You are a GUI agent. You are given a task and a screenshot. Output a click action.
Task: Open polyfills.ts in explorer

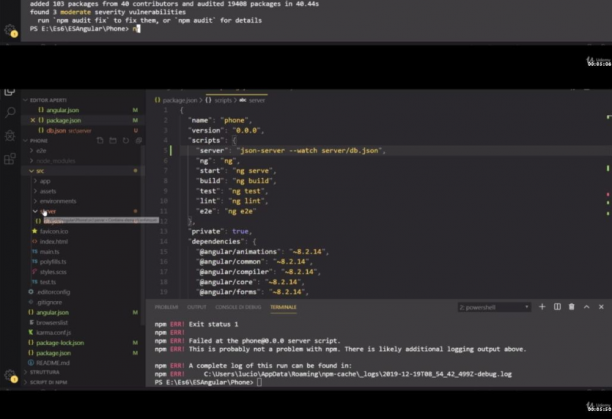point(53,262)
